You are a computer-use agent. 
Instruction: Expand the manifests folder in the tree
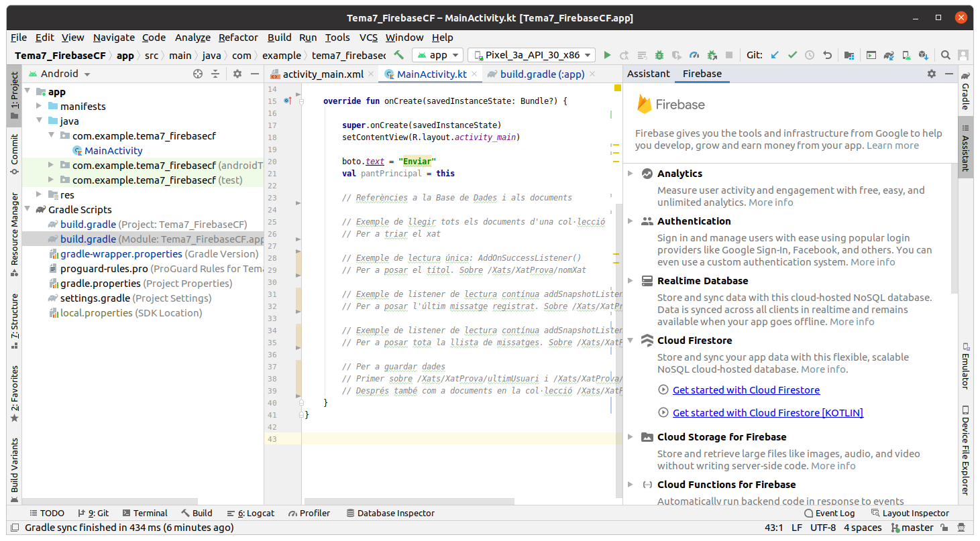click(39, 107)
